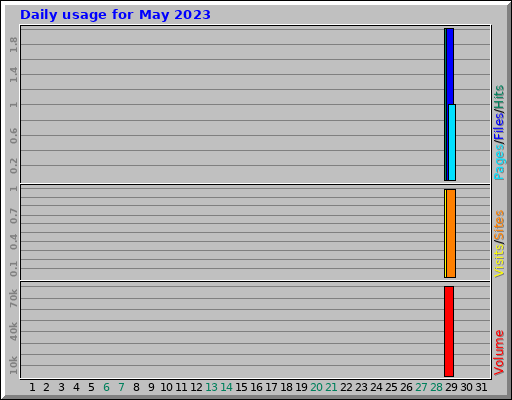Click day 24 on the x-axis
The width and height of the screenshot is (512, 400).
coord(376,387)
